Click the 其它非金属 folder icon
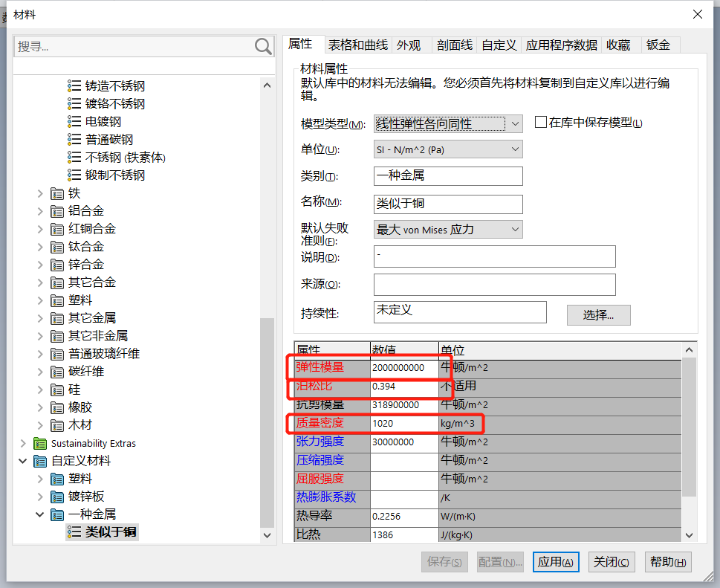 tap(57, 336)
